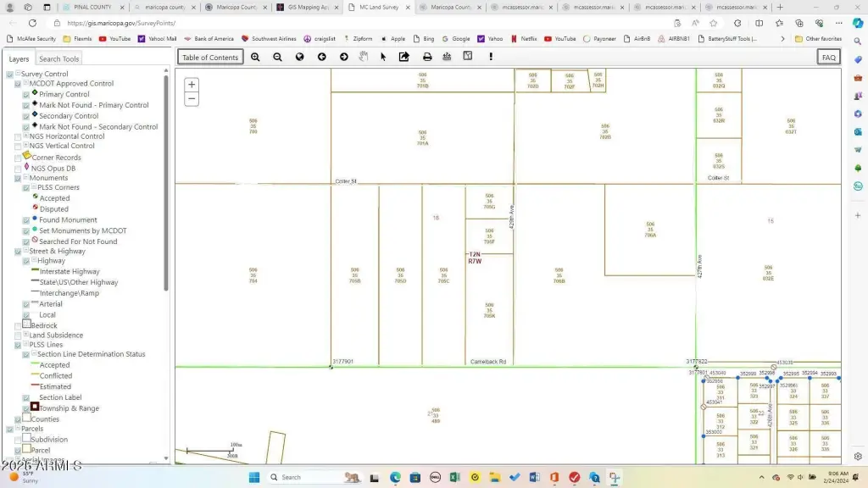
Task: Click the exclamation mark icon in toolbar
Action: click(490, 57)
